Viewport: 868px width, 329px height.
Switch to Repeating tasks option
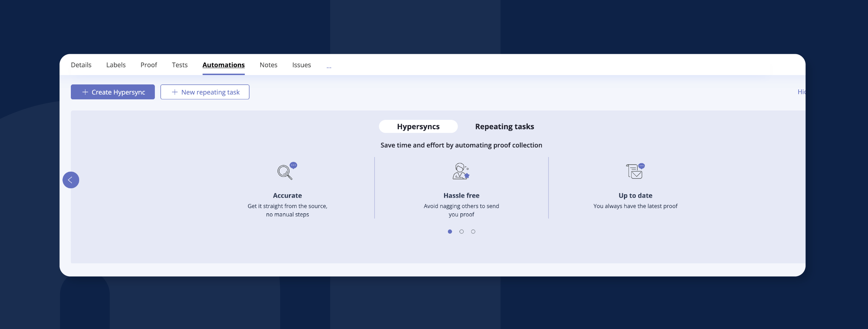(x=504, y=126)
